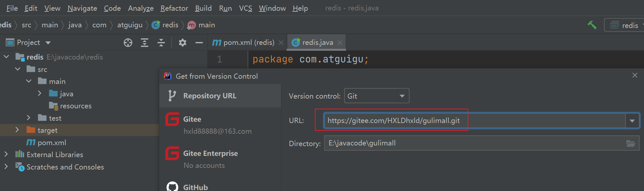Close the Get from Version Control dialog
The width and height of the screenshot is (644, 191).
point(635,75)
